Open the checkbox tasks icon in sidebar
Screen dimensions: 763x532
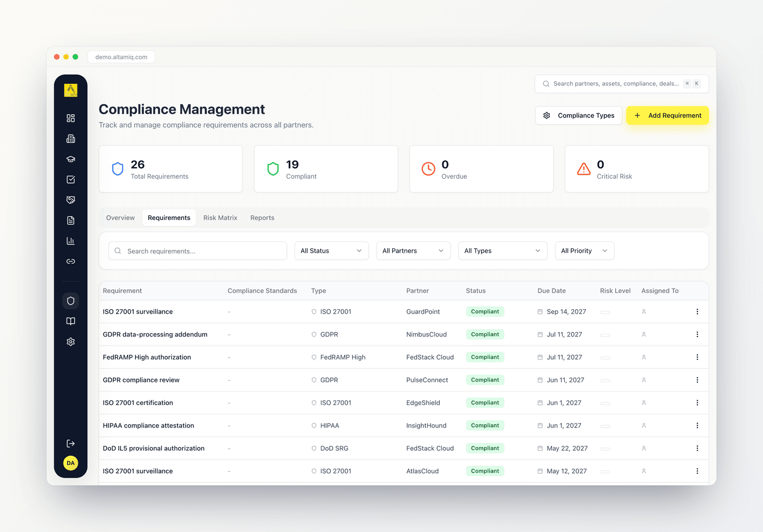70,180
